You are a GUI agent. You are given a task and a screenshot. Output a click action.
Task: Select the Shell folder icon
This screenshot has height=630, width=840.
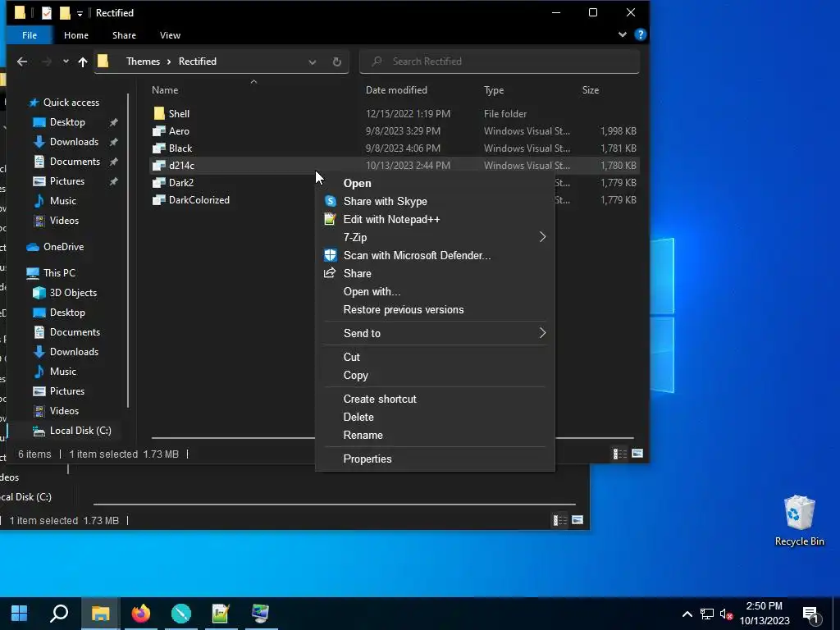coord(159,113)
